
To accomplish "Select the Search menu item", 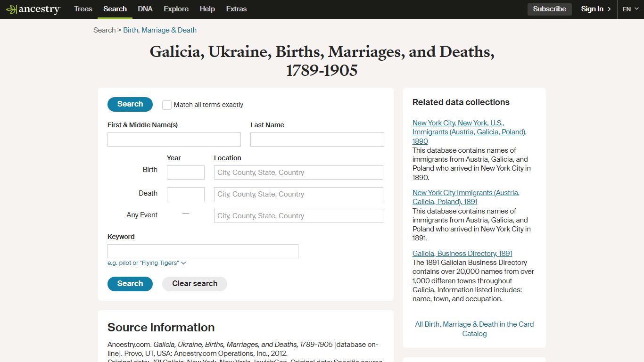I will coord(115,9).
